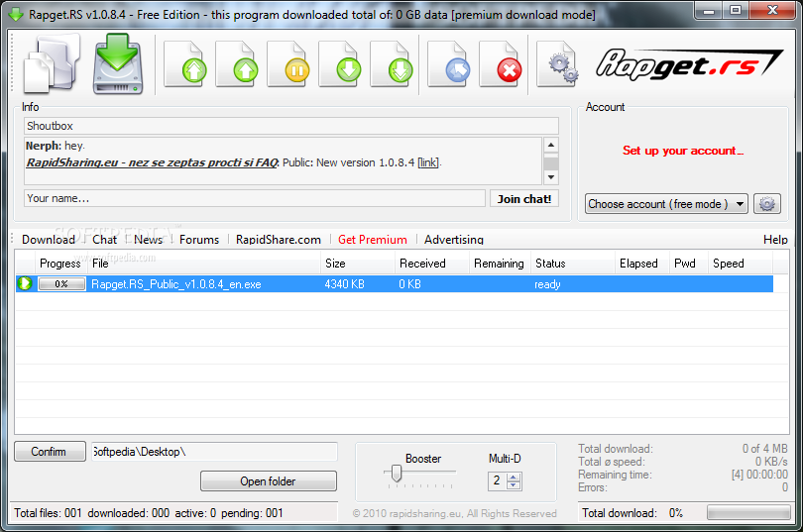Click the Total download progress bar
The image size is (803, 532).
(x=748, y=512)
